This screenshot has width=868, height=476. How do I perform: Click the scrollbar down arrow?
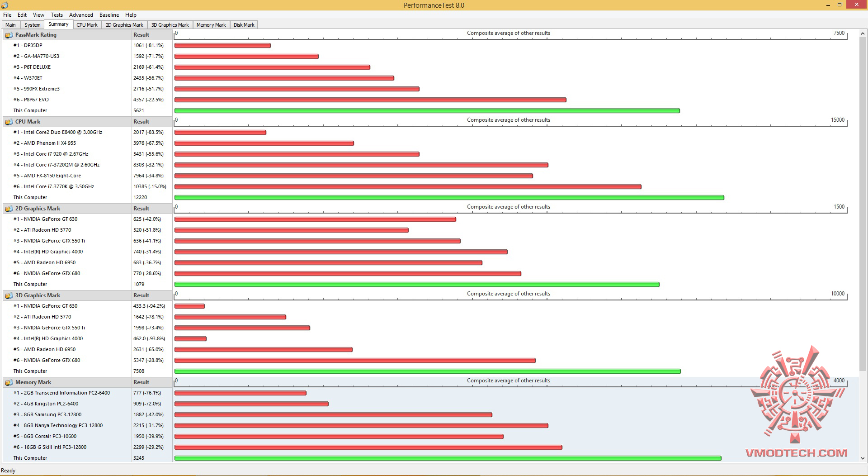point(863,458)
